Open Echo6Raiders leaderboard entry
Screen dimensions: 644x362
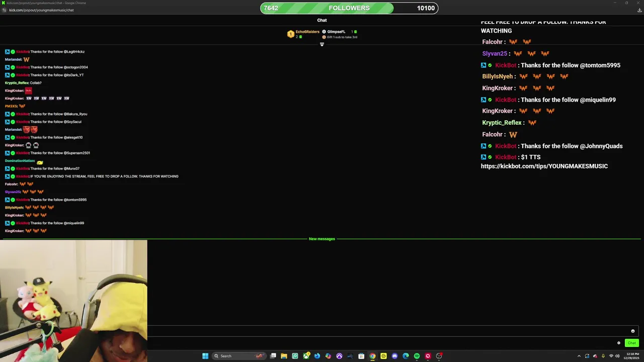307,32
